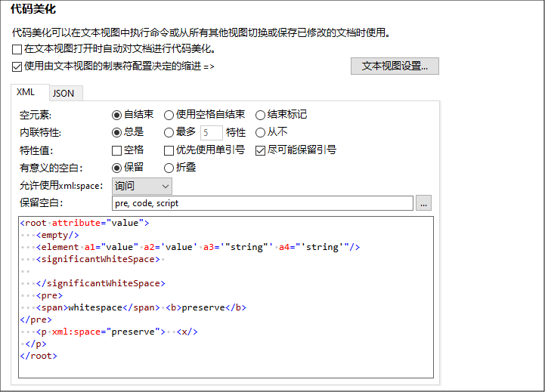Image resolution: width=545 pixels, height=392 pixels.
Task: Click the </root> closing tag
Action: 39,356
